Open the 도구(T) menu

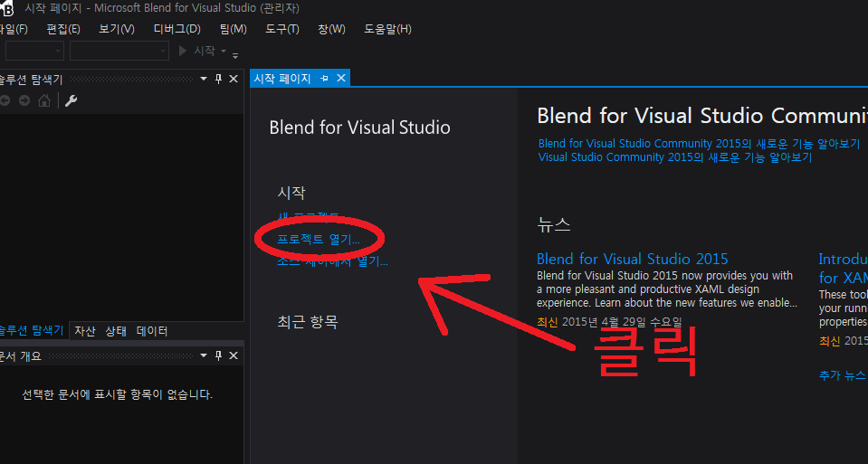point(281,29)
